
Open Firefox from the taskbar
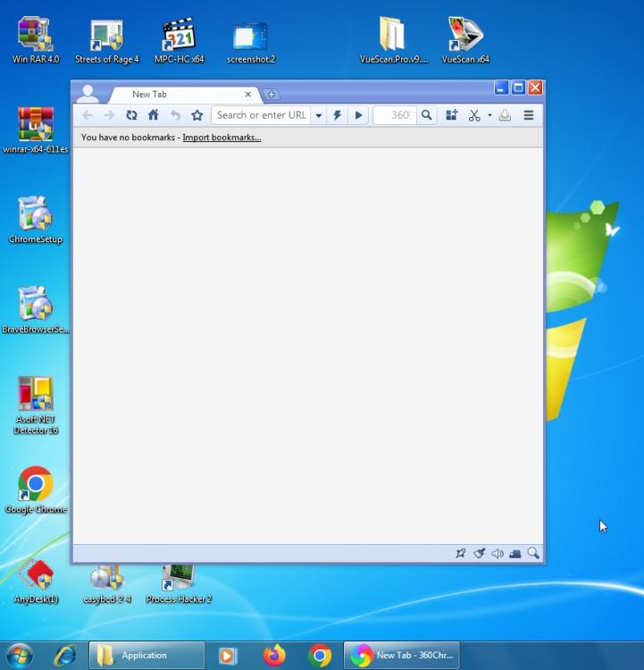tap(274, 656)
